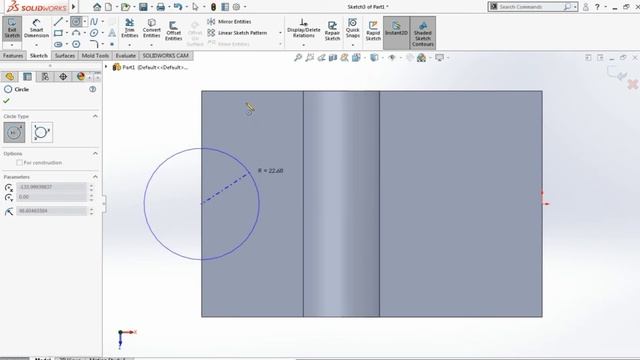
Task: Expand the SOLIDWORKS menu arrow
Action: tap(73, 7)
